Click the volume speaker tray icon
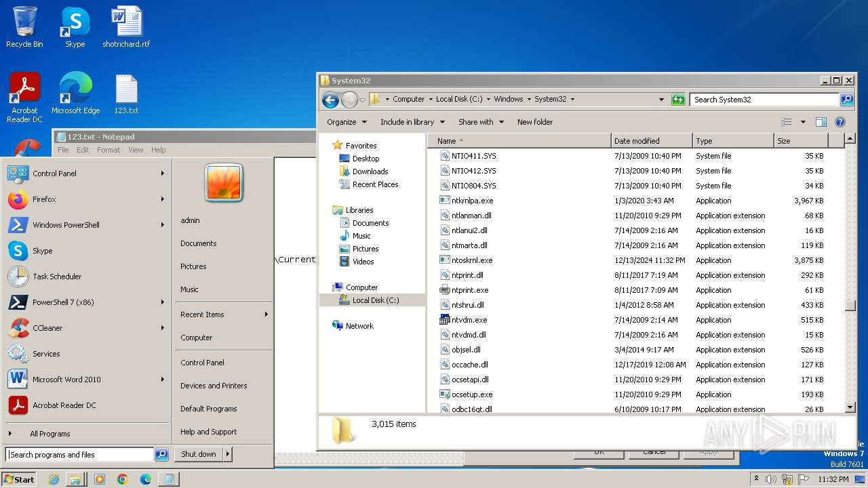 coord(770,479)
